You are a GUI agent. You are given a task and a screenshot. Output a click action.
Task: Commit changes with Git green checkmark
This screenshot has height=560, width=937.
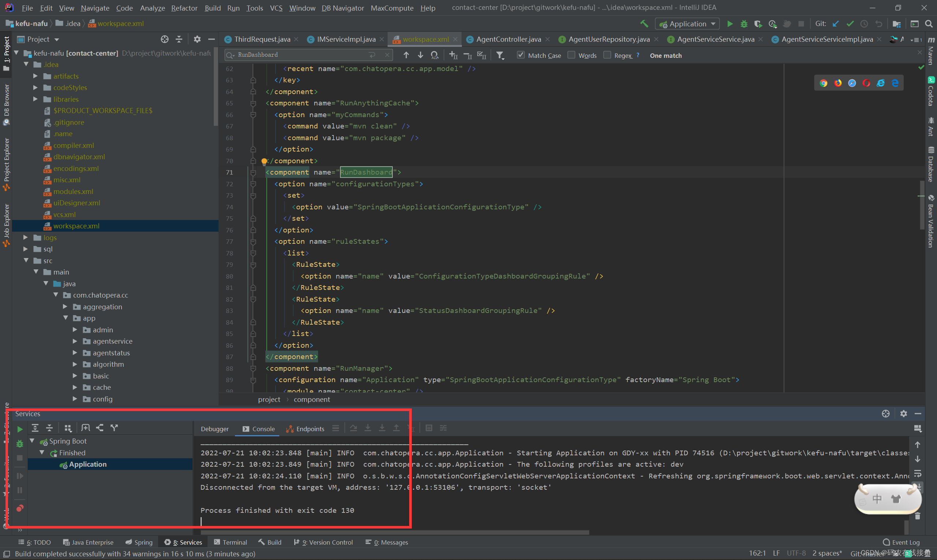tap(850, 24)
